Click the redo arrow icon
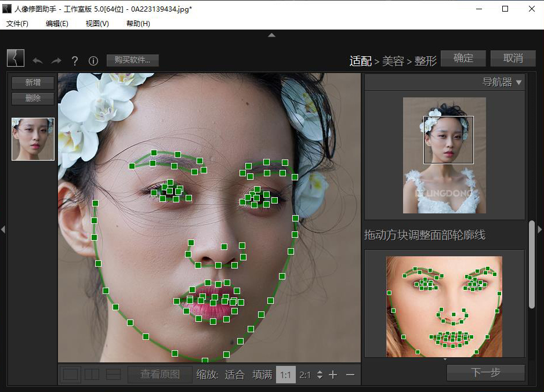Image resolution: width=544 pixels, height=392 pixels. [x=56, y=60]
